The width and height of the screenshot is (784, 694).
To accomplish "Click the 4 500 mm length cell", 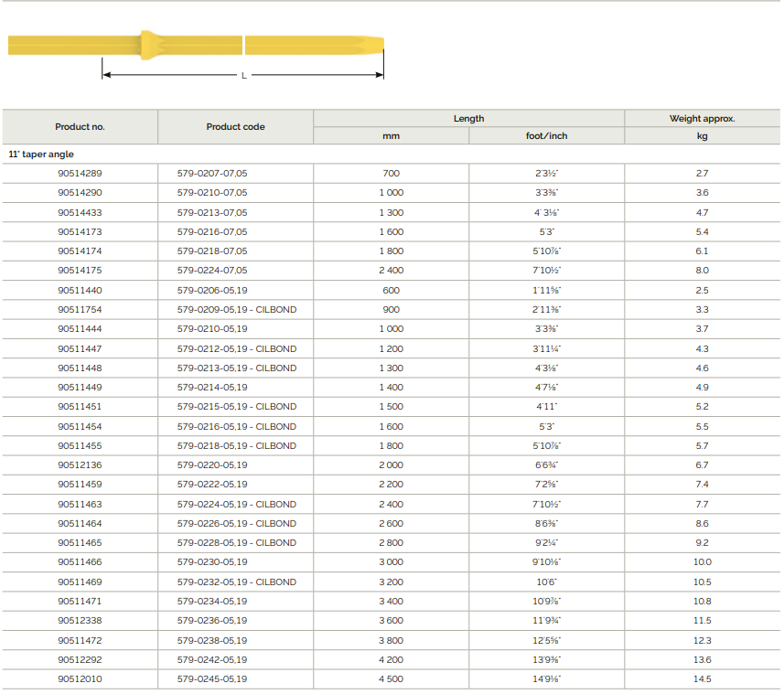I will click(391, 679).
